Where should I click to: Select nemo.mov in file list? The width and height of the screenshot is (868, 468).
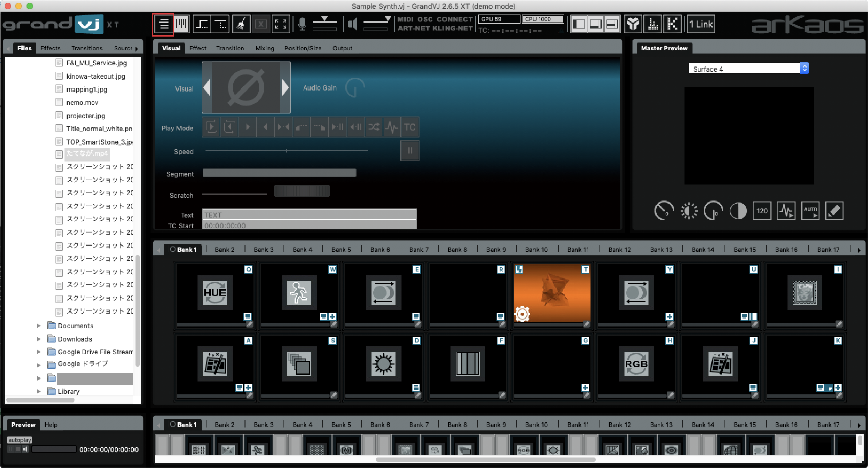pyautogui.click(x=82, y=102)
